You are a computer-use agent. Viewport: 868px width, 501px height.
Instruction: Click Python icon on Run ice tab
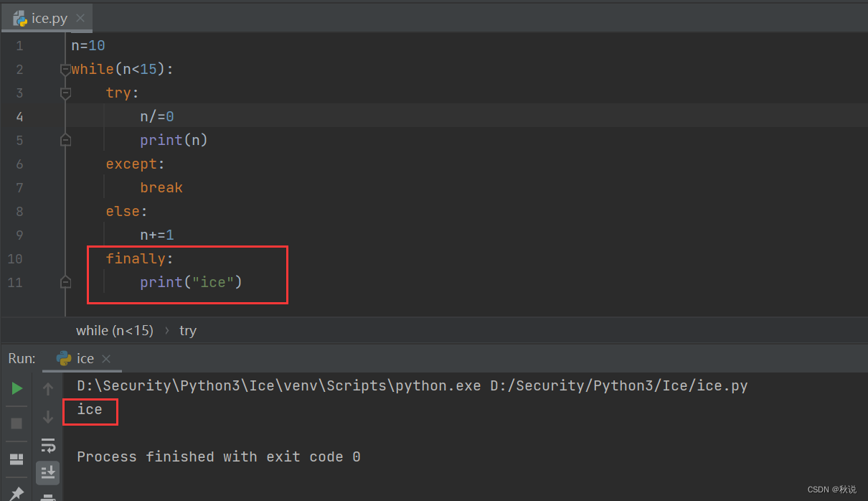[x=64, y=358]
